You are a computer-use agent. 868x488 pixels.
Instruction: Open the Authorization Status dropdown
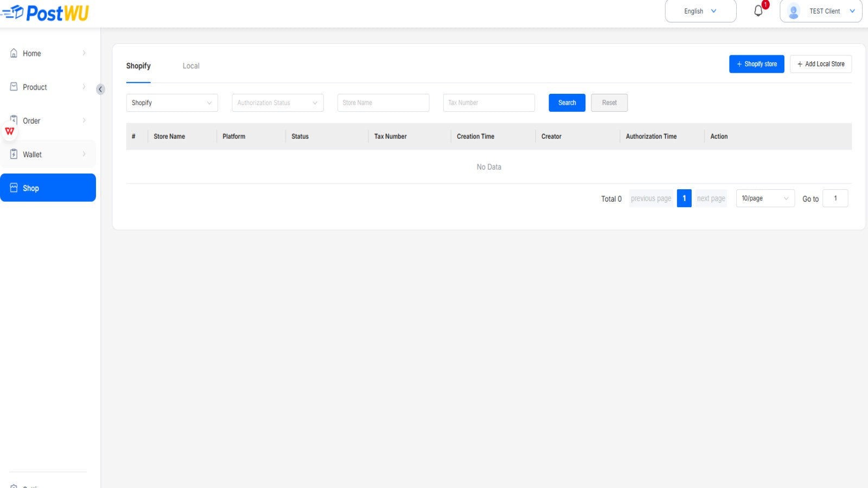(278, 102)
